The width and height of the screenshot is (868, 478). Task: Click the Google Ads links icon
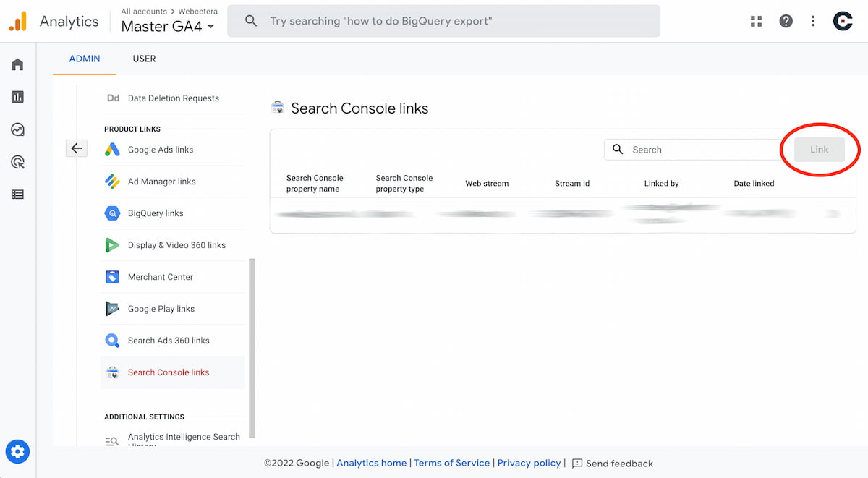click(x=112, y=150)
